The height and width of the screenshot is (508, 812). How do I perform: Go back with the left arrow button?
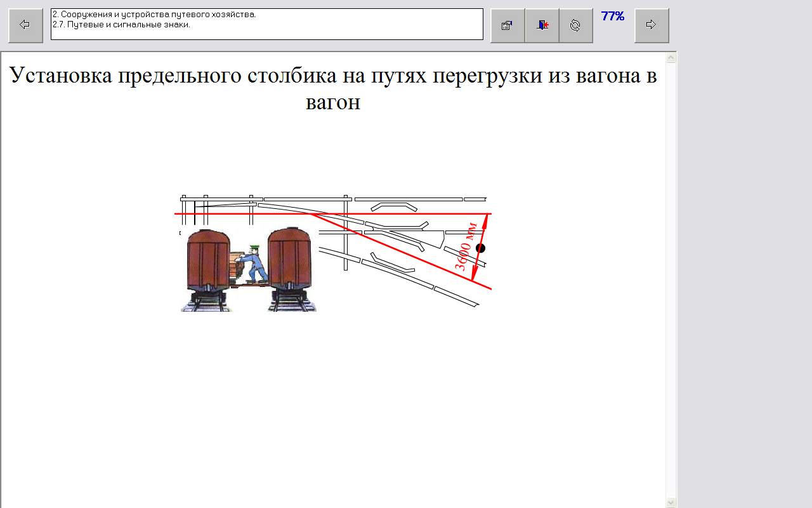point(25,25)
